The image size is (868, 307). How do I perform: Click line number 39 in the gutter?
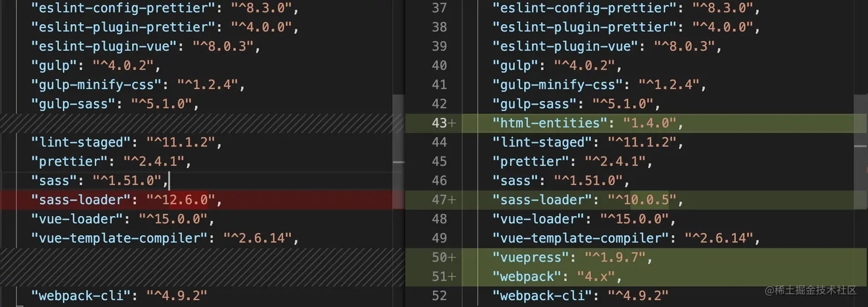tap(439, 46)
